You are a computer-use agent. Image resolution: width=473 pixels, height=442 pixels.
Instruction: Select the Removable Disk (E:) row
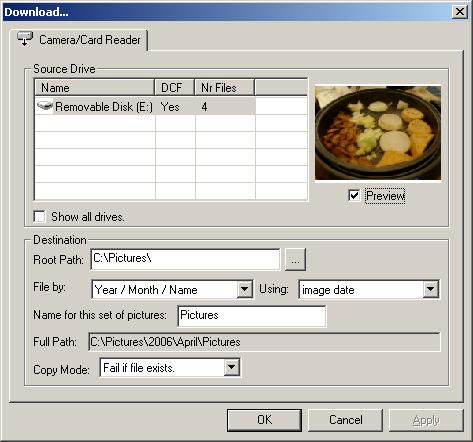point(145,106)
